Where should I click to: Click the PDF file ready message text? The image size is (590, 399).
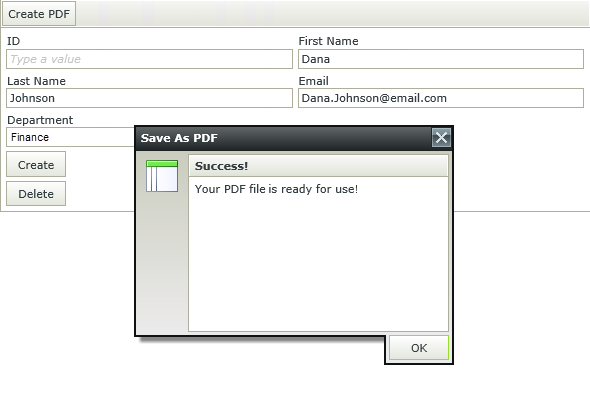(x=276, y=189)
